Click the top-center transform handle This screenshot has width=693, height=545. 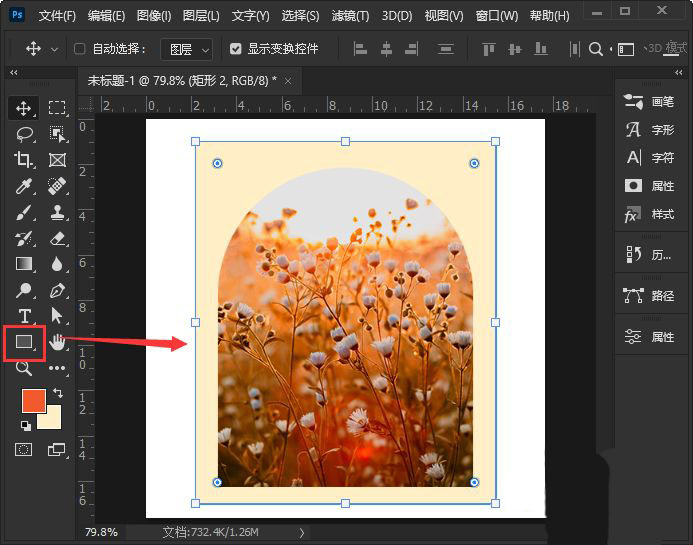tap(346, 141)
